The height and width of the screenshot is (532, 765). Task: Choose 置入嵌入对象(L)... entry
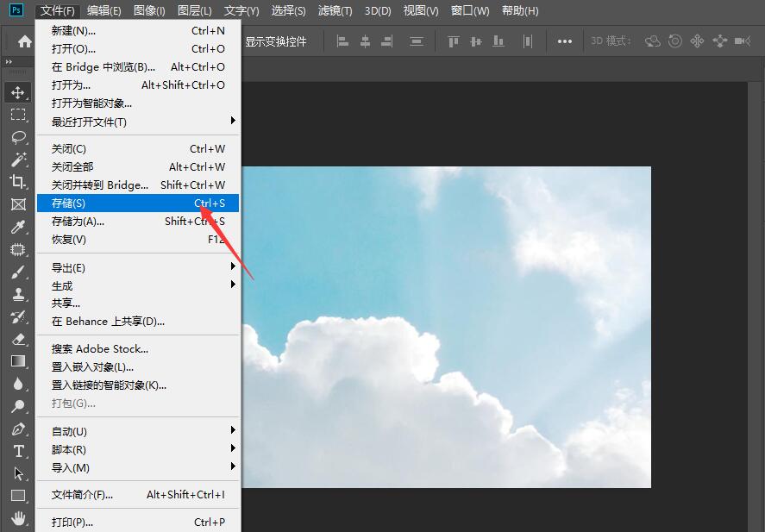(138, 366)
